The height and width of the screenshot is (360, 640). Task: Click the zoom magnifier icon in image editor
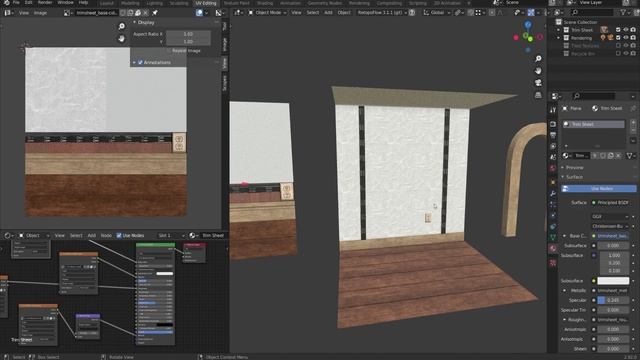coord(122,27)
